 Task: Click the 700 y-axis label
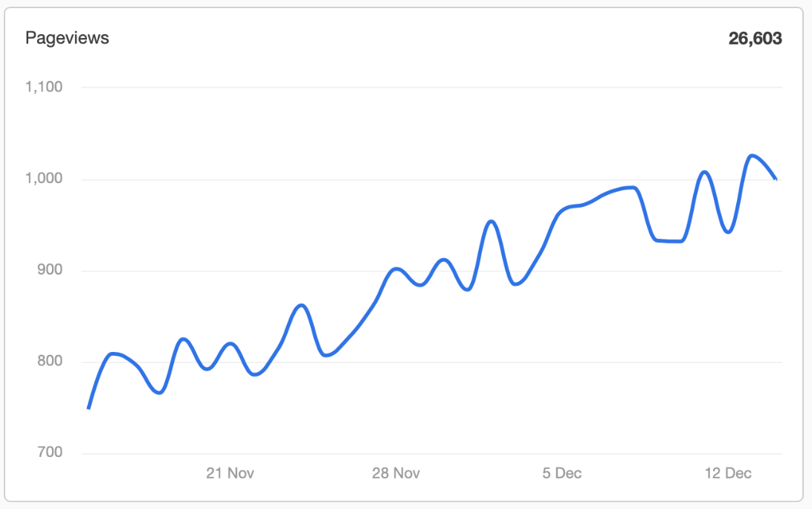[50, 452]
